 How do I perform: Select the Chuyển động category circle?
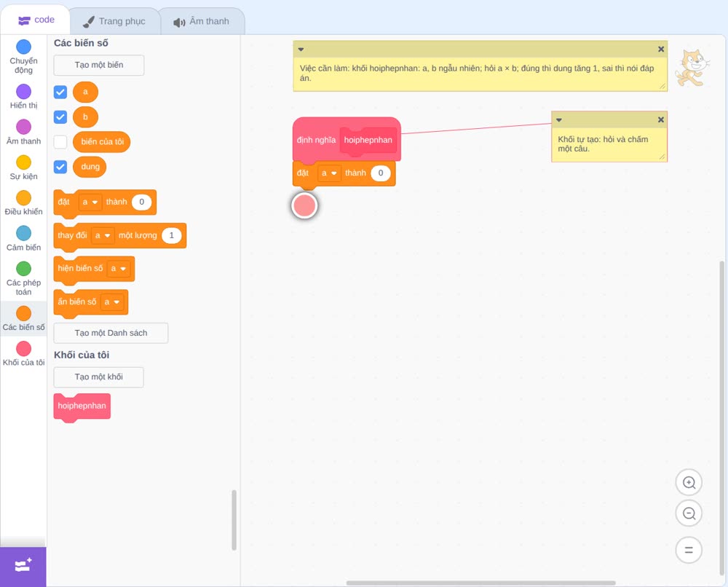pyautogui.click(x=24, y=47)
